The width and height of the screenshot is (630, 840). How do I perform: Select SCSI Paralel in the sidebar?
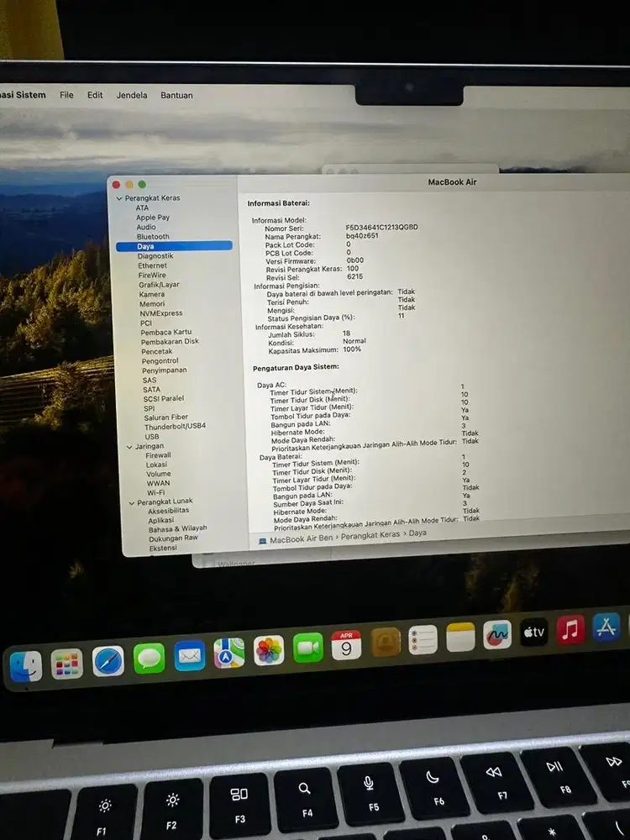coord(164,398)
